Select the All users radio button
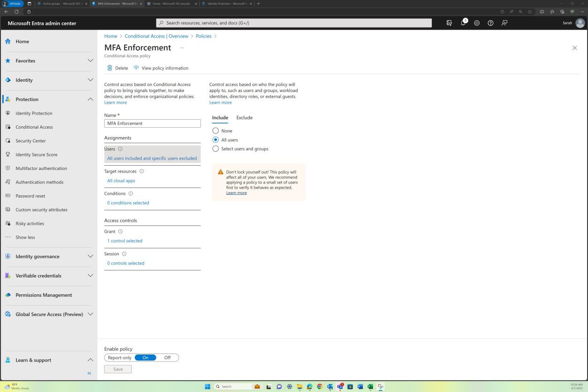Viewport: 588px width, 392px height. click(x=215, y=139)
